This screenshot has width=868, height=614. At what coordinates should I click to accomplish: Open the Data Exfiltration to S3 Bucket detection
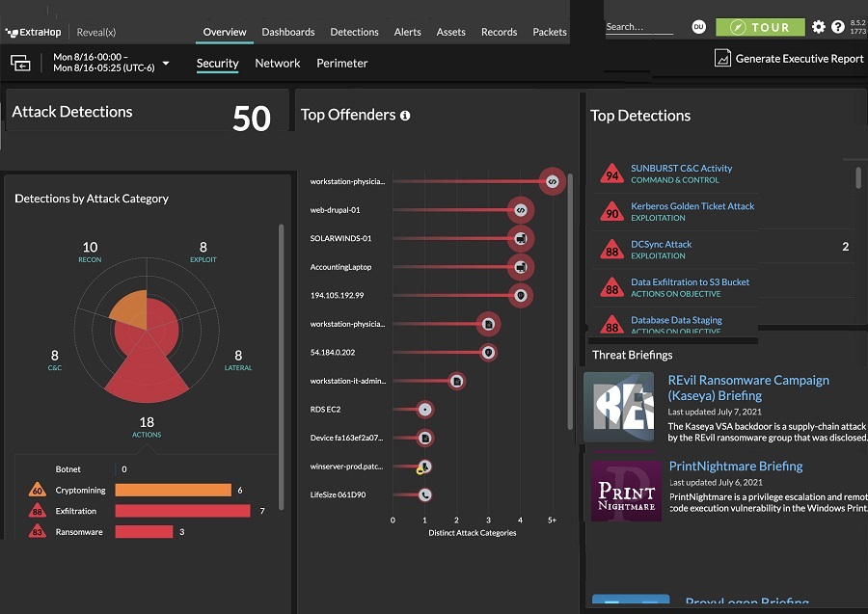690,282
